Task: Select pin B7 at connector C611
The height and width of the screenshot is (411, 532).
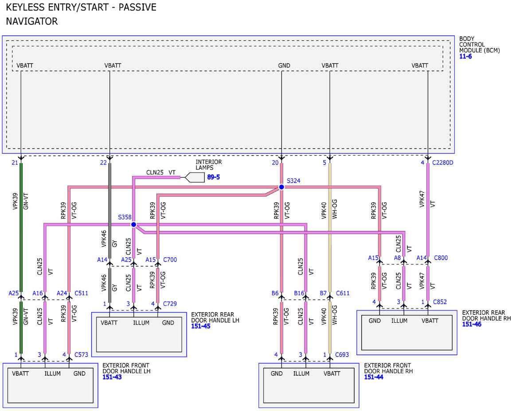Action: (x=323, y=293)
